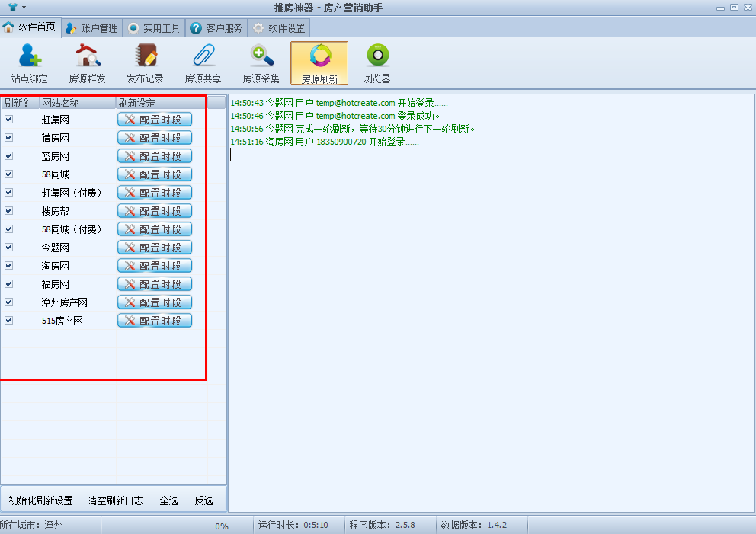Click status bar 所在城市: 漳州
The height and width of the screenshot is (534, 756).
(x=32, y=525)
